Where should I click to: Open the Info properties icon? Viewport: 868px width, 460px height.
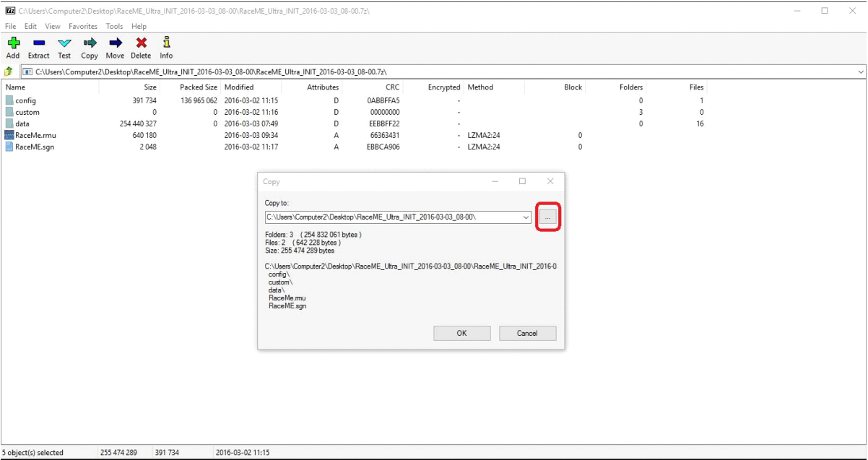pos(166,44)
